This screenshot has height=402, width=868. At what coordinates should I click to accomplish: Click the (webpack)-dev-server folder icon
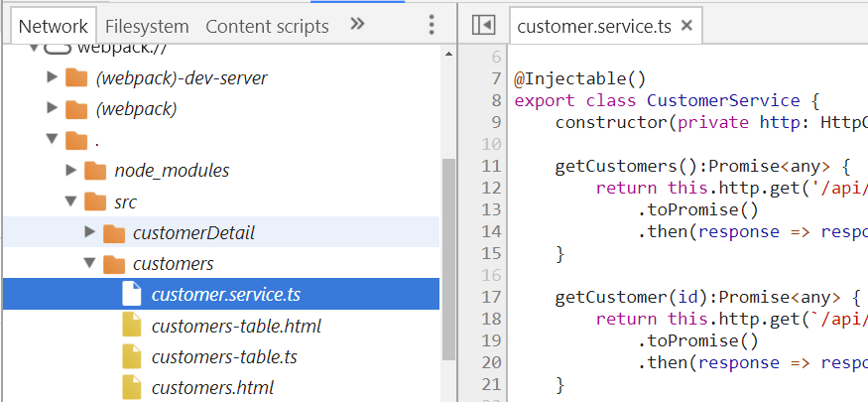pos(76,77)
